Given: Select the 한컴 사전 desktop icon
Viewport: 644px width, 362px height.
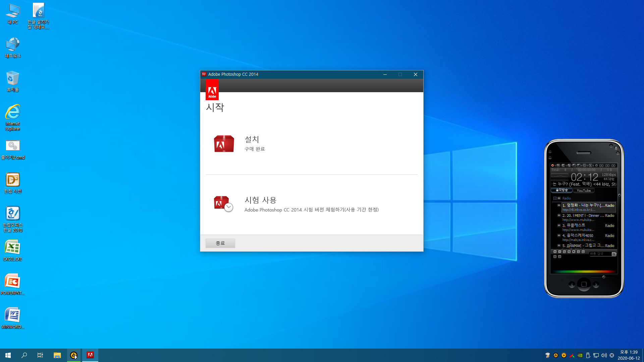Looking at the screenshot, I should pos(13,183).
